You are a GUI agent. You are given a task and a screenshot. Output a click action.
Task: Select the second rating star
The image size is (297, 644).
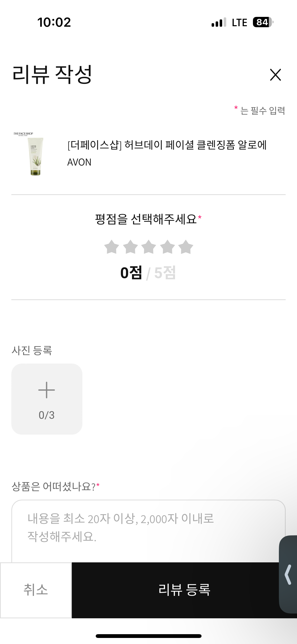(x=130, y=247)
